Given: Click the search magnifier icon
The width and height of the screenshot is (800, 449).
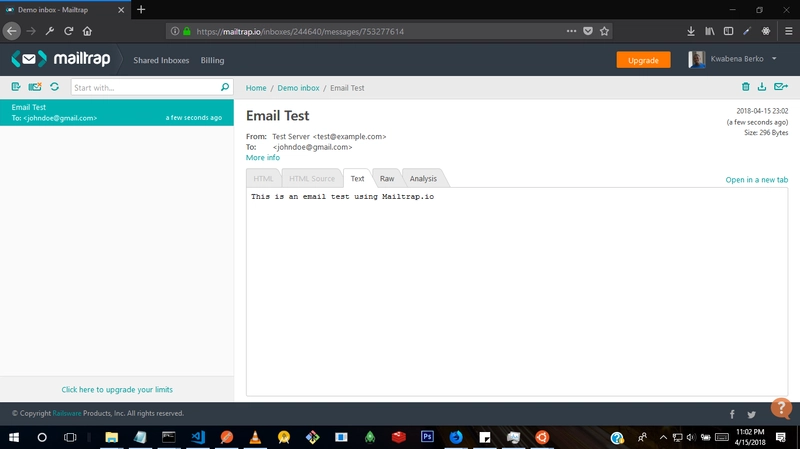Looking at the screenshot, I should click(x=225, y=88).
